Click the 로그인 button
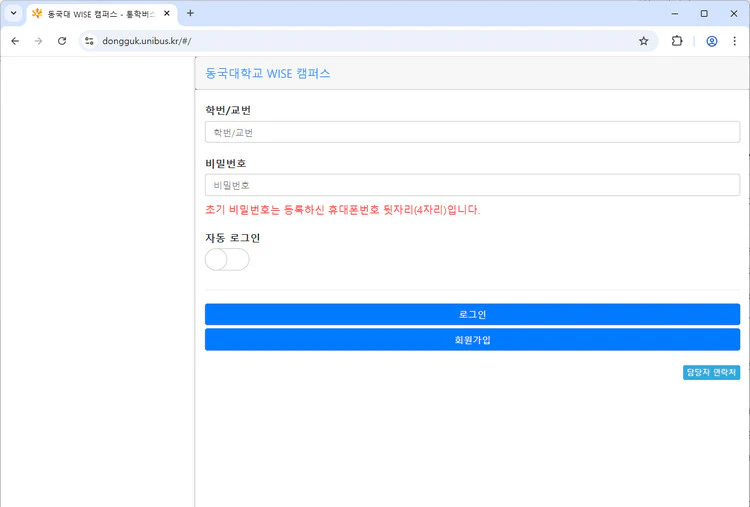This screenshot has height=507, width=750. [x=472, y=314]
